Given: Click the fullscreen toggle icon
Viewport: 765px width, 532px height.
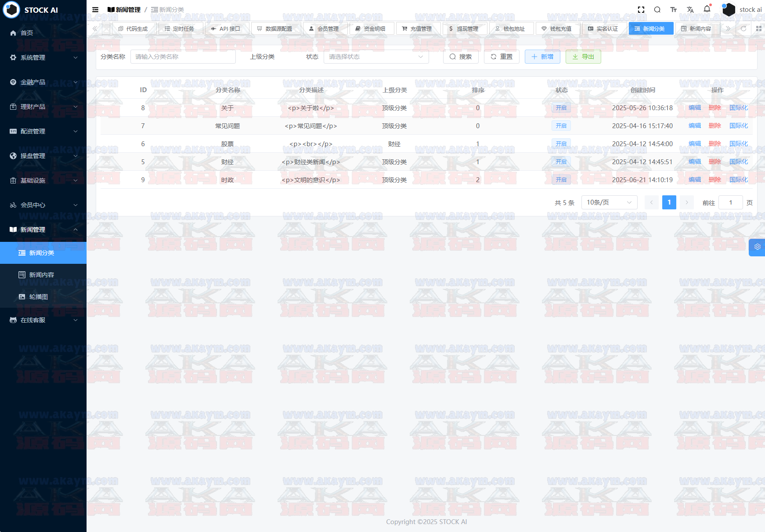Looking at the screenshot, I should tap(641, 10).
